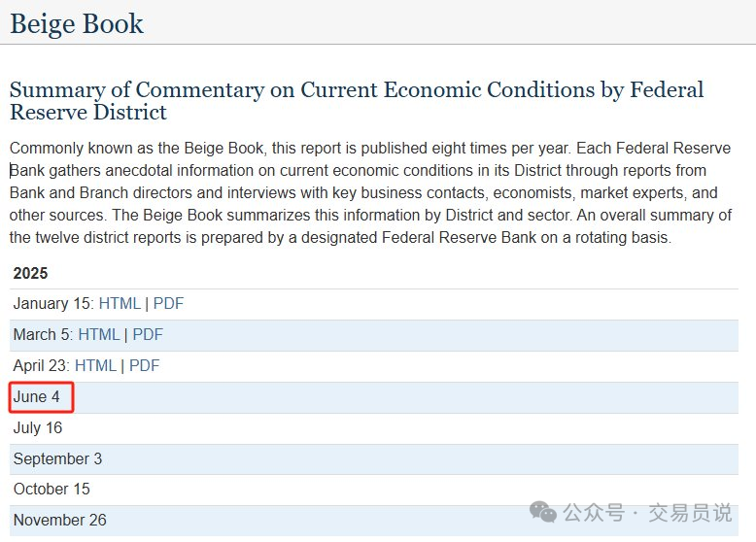
Task: Open the March 5 HTML report
Action: click(99, 334)
